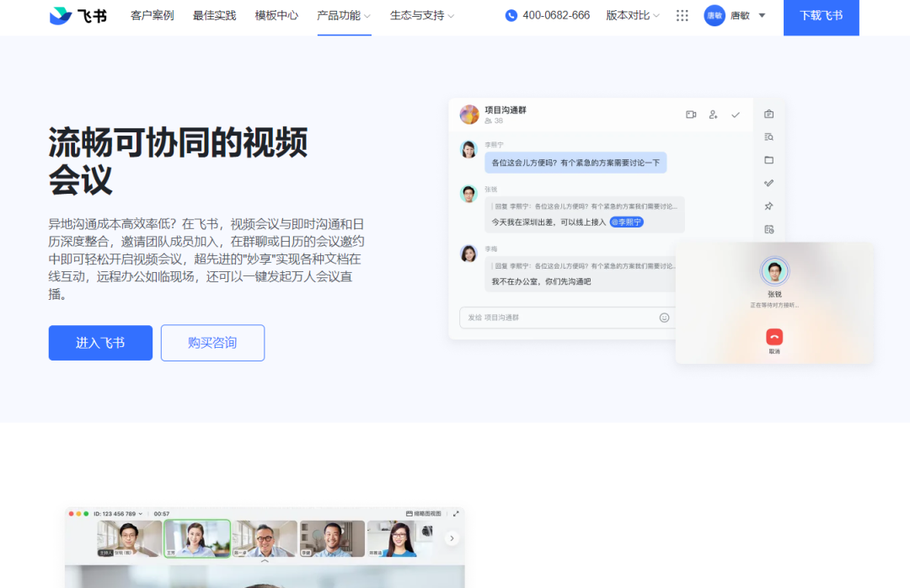The height and width of the screenshot is (588, 910).
Task: Click the 项目沟通群 chat title
Action: coord(506,110)
